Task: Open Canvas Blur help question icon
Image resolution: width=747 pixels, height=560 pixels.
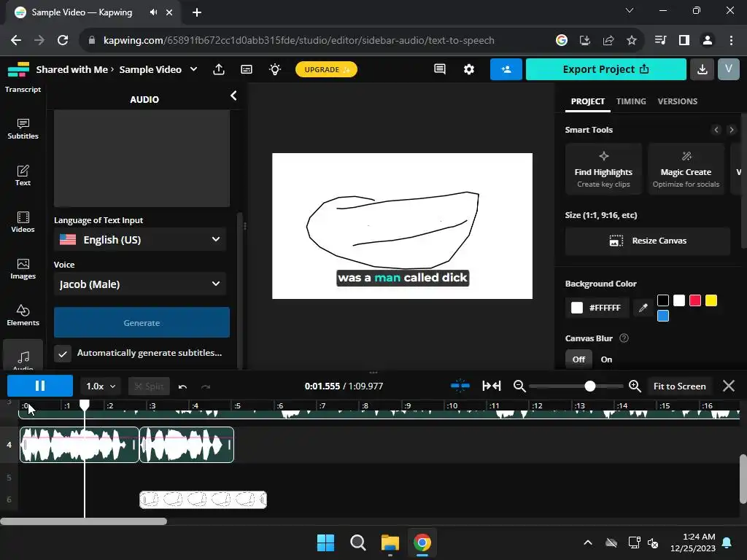Action: pos(624,338)
